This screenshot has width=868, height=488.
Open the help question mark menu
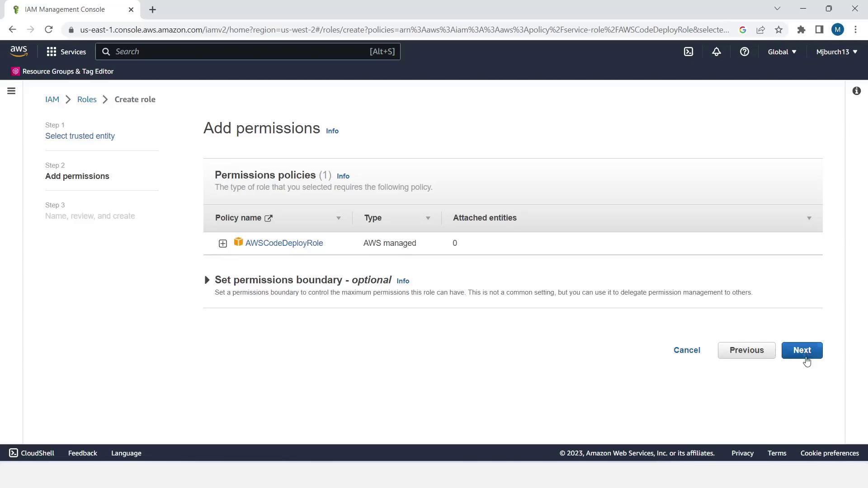tap(744, 52)
